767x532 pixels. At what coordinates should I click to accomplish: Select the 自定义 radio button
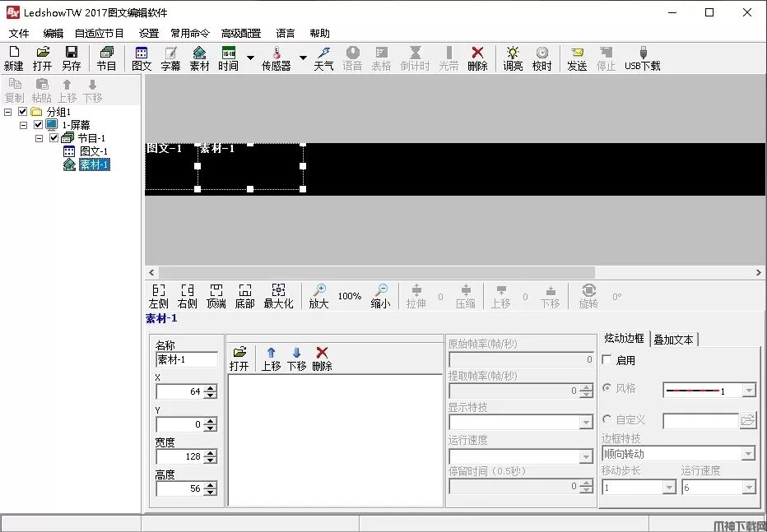click(x=607, y=419)
